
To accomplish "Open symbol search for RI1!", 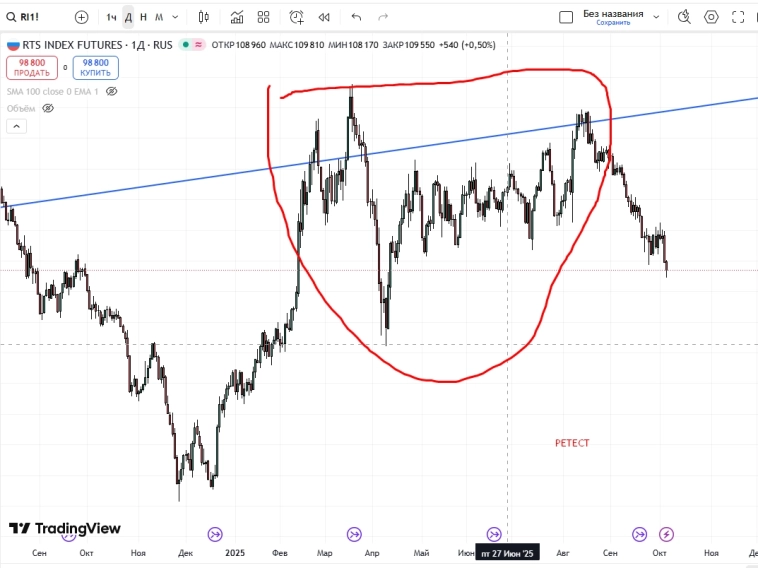I will pos(23,17).
